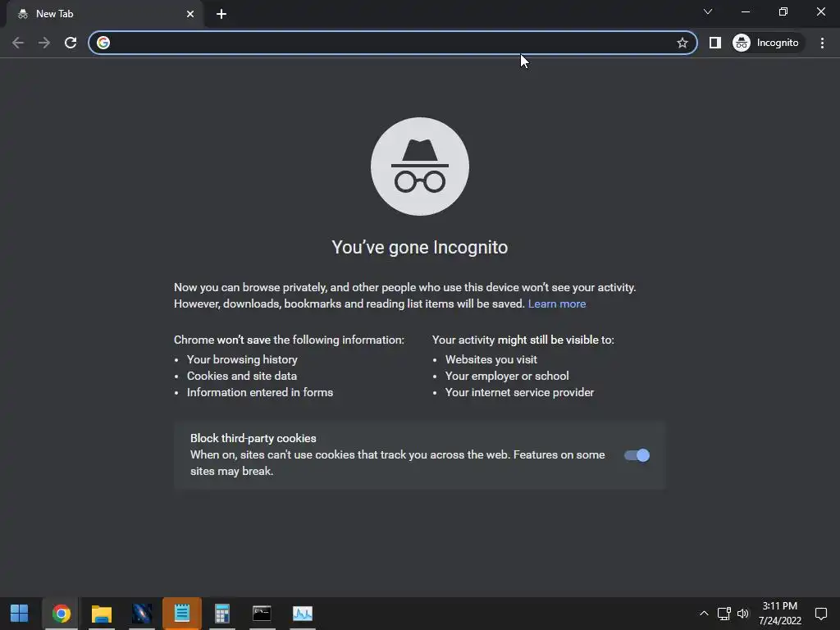Open the Calculator taskbar icon
Screen dimensions: 840x630
[x=221, y=614]
